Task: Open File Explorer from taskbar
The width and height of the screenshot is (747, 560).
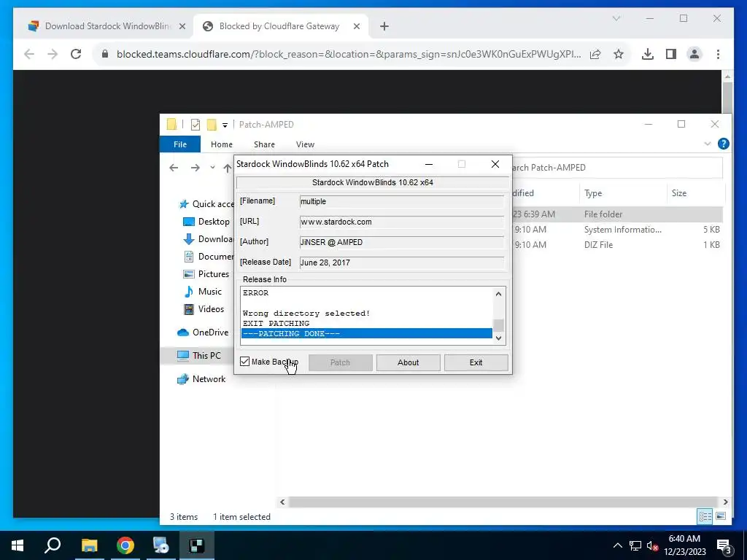Action: [89, 545]
